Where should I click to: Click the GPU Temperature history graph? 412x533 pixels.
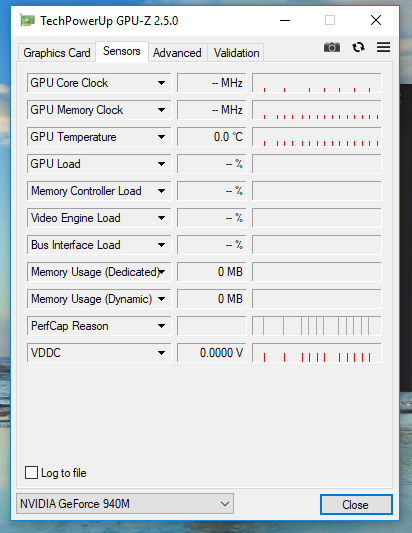[317, 137]
